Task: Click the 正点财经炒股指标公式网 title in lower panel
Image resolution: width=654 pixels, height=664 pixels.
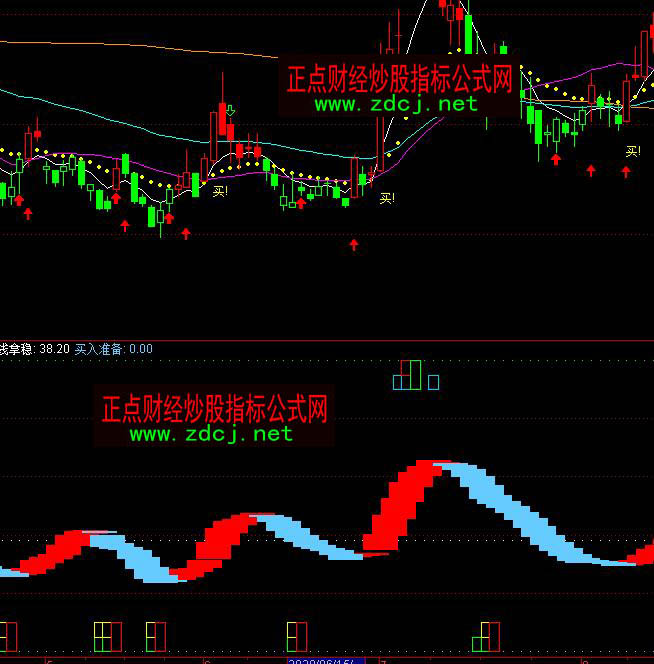Action: point(214,408)
